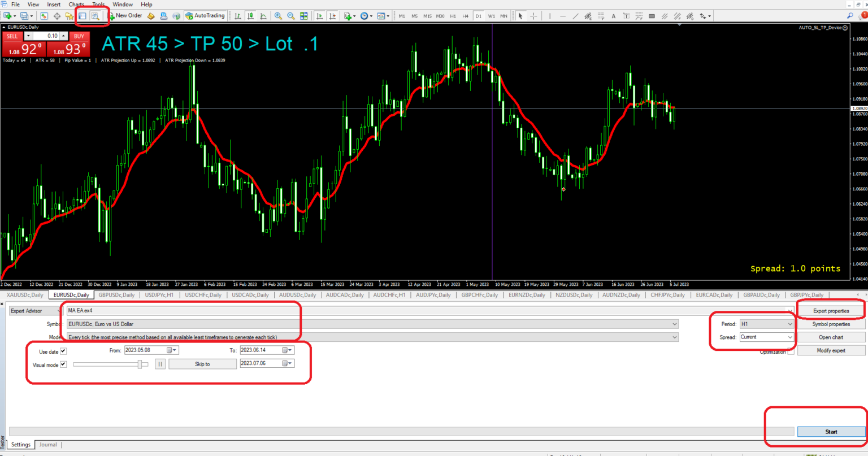Viewport: 868px width, 456px height.
Task: Select the Crosshair tool
Action: pos(533,16)
